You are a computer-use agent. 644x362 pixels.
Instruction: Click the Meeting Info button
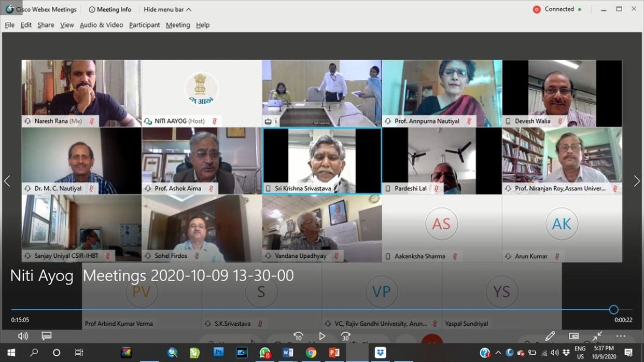click(x=110, y=9)
